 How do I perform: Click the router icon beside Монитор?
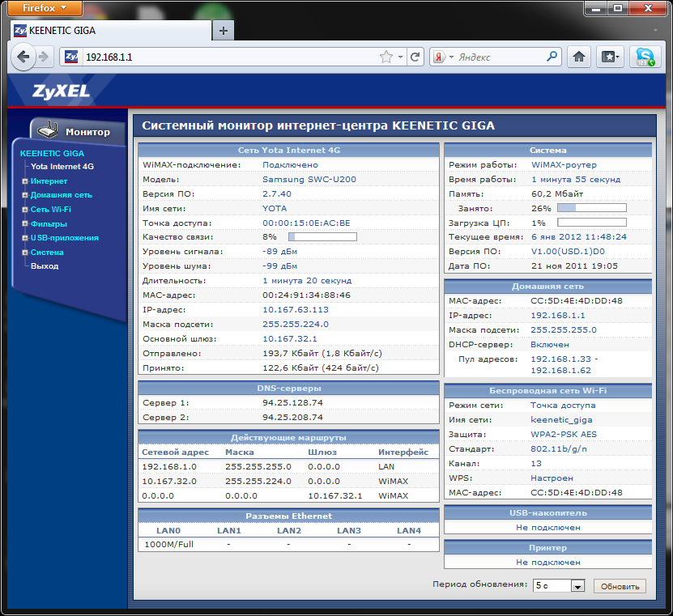click(48, 130)
